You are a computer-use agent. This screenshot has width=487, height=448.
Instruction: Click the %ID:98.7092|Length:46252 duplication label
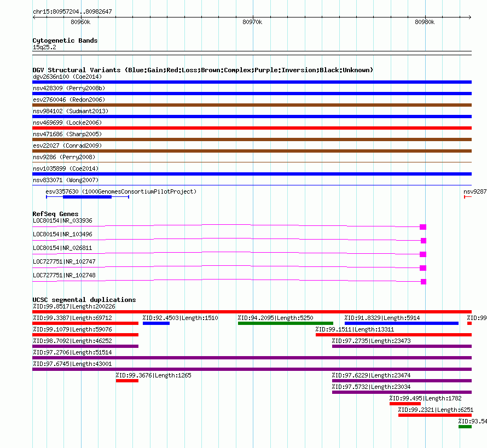(x=72, y=341)
